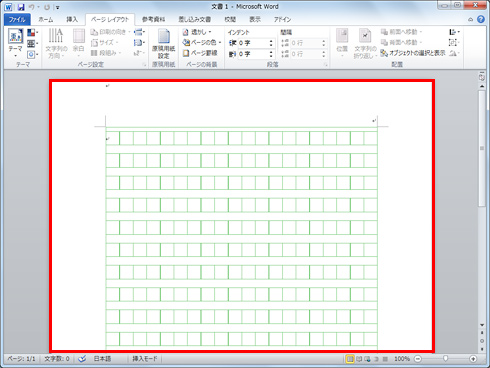The image size is (490, 368).
Task: Click 日本語 language indicator
Action: click(102, 359)
